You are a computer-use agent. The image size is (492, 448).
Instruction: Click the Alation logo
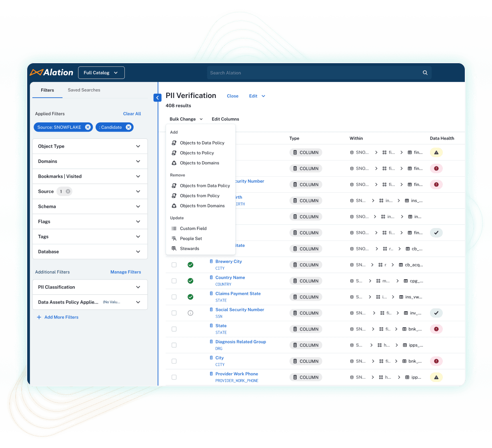(51, 72)
